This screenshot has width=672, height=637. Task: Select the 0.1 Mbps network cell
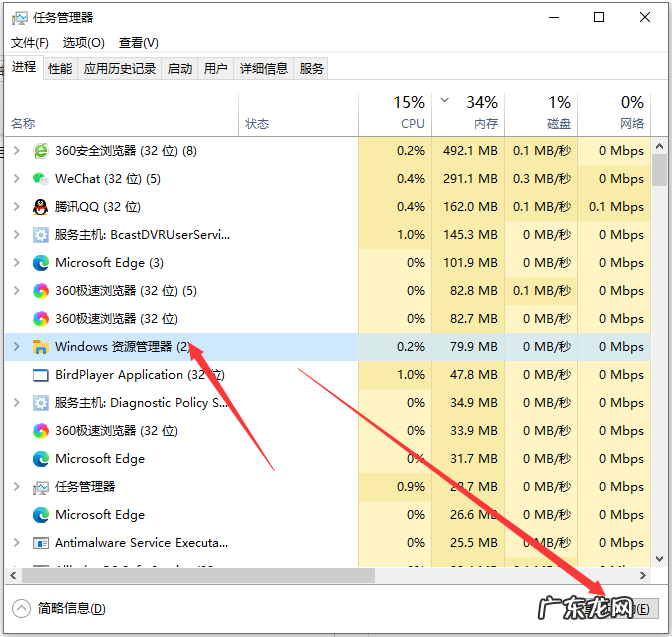coord(614,207)
